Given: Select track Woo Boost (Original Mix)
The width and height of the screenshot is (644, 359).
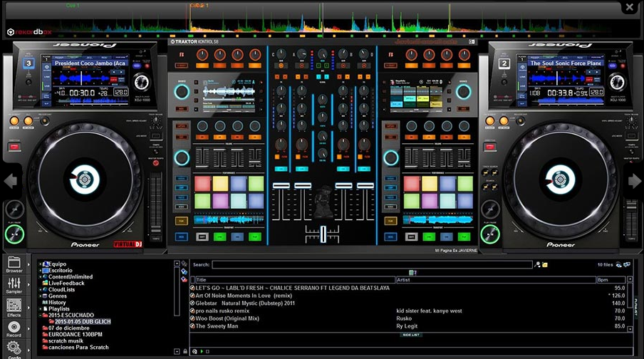Looking at the screenshot, I should (227, 318).
